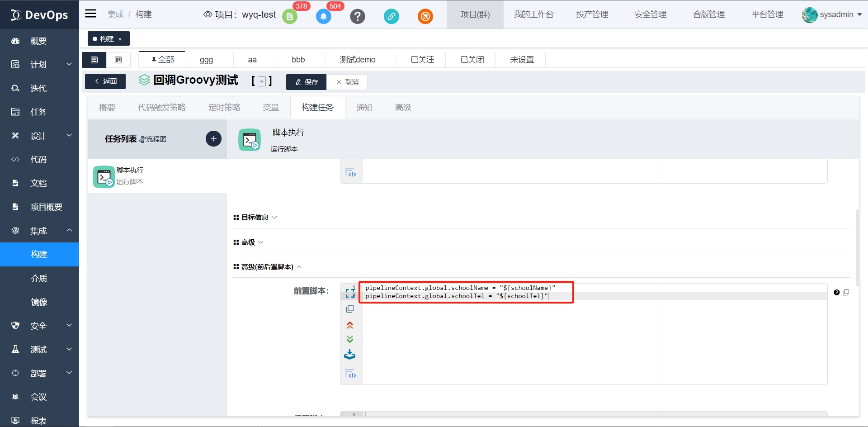Switch to card view layout toggle
The height and width of the screenshot is (427, 868).
[x=118, y=60]
